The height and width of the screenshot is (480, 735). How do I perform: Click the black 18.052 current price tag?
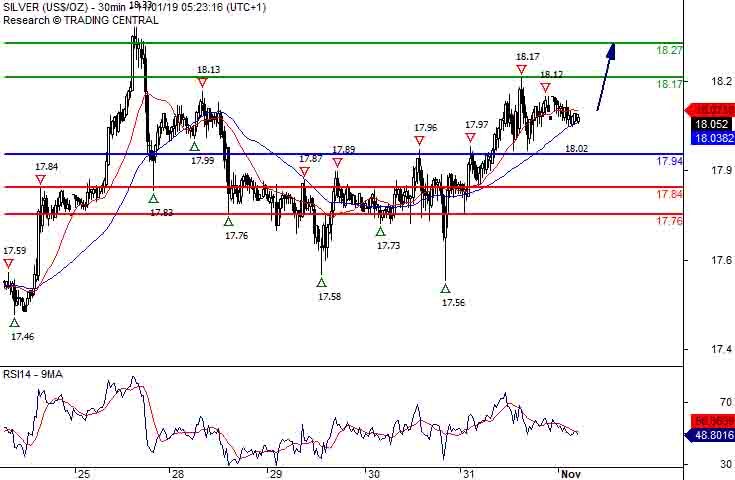click(712, 124)
